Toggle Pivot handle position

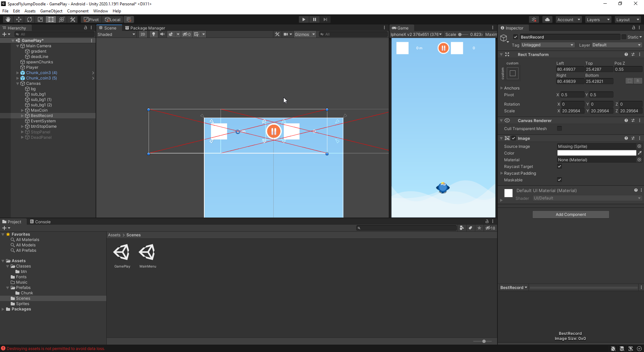point(91,19)
